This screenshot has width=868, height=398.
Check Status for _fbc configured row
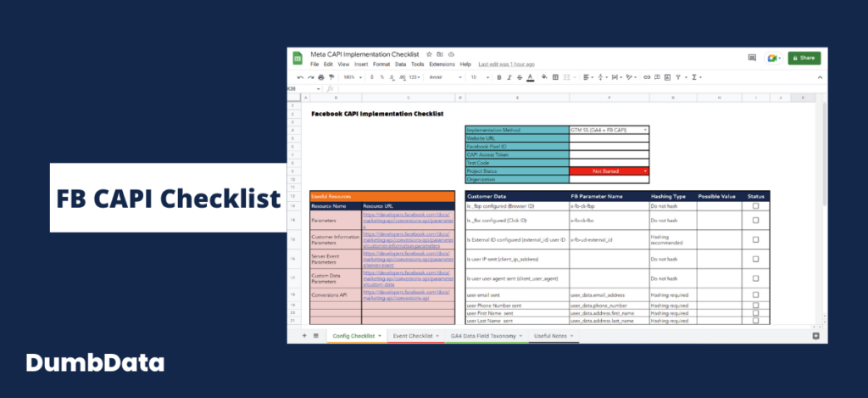(755, 220)
